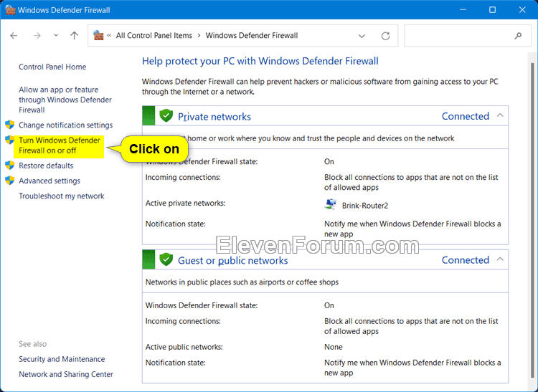Click shield icon beside Turn Firewall on or off
The width and height of the screenshot is (538, 392).
tap(9, 140)
